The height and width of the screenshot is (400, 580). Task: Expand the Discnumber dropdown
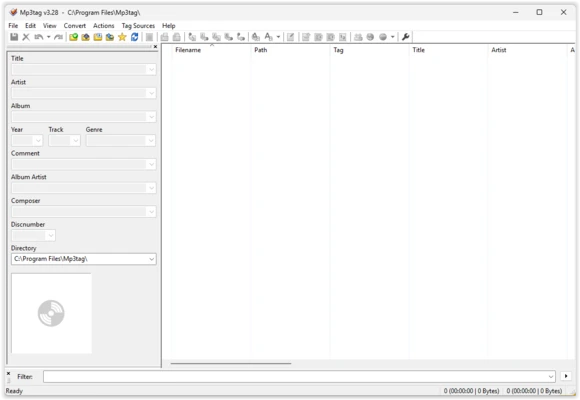tap(51, 235)
